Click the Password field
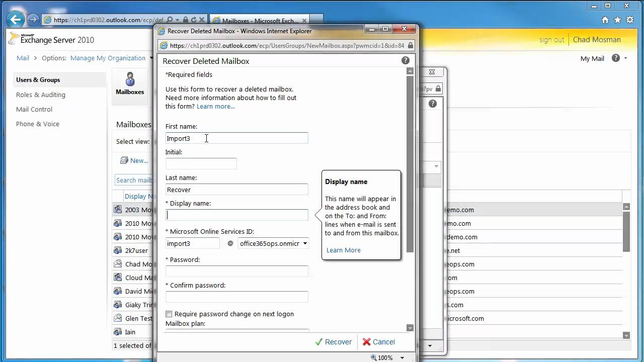The height and width of the screenshot is (362, 644). point(237,271)
